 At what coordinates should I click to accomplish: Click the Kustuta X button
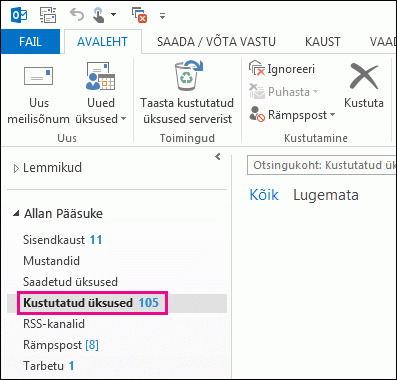pos(364,86)
